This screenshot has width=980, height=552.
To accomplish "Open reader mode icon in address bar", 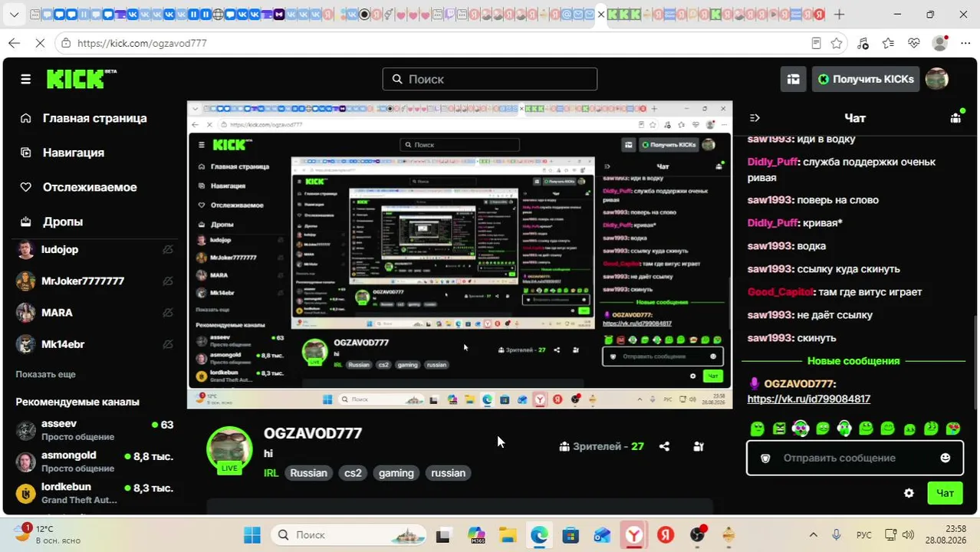I will [x=816, y=44].
